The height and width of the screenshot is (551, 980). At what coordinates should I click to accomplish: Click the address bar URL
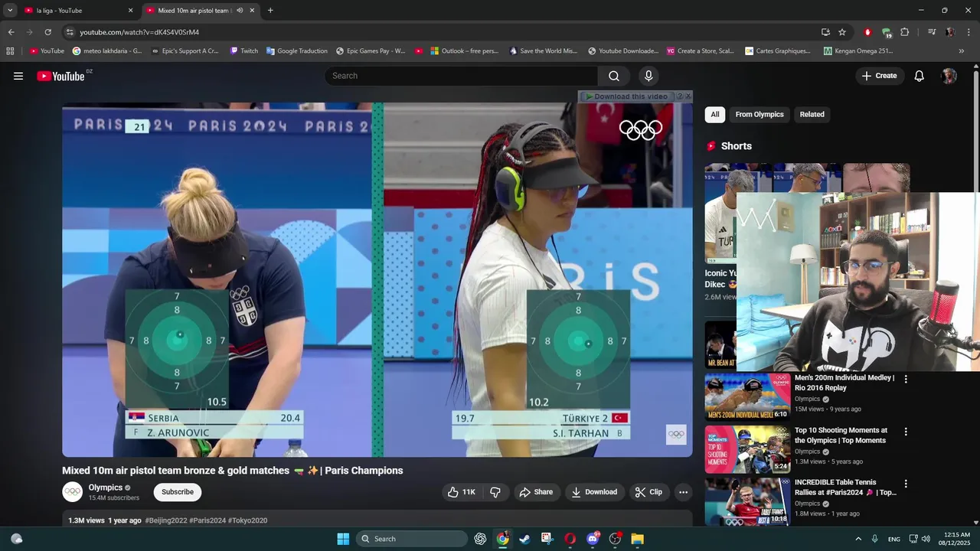pos(139,32)
